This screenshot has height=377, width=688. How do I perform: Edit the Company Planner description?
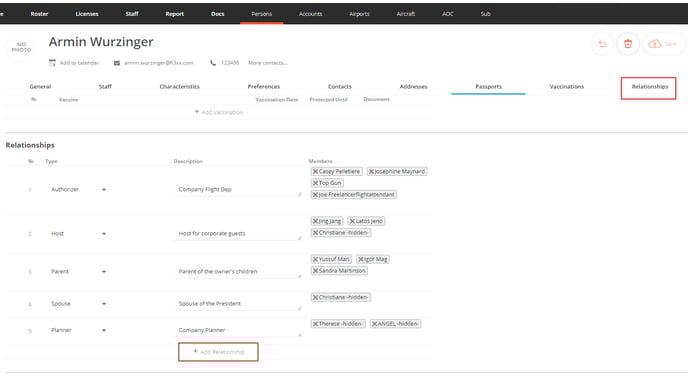coord(237,330)
